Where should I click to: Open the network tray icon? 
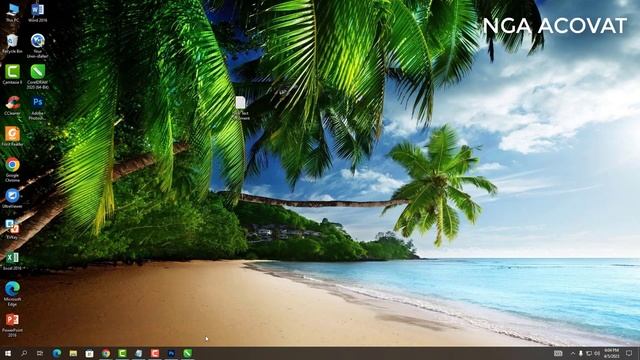(x=589, y=353)
